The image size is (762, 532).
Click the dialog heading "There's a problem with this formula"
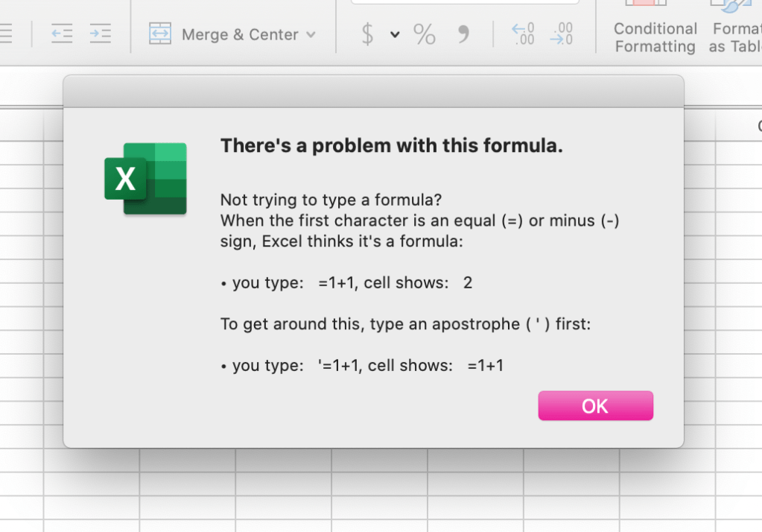pyautogui.click(x=391, y=145)
